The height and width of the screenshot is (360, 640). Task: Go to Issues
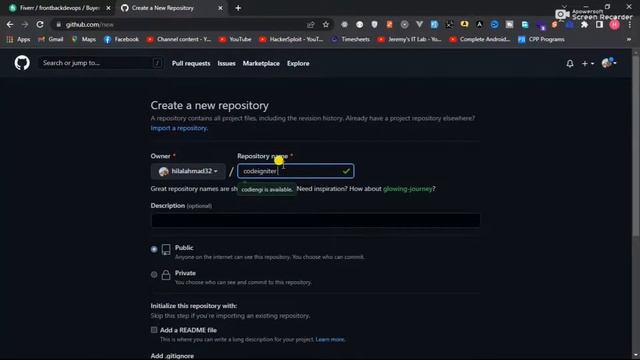[226, 63]
